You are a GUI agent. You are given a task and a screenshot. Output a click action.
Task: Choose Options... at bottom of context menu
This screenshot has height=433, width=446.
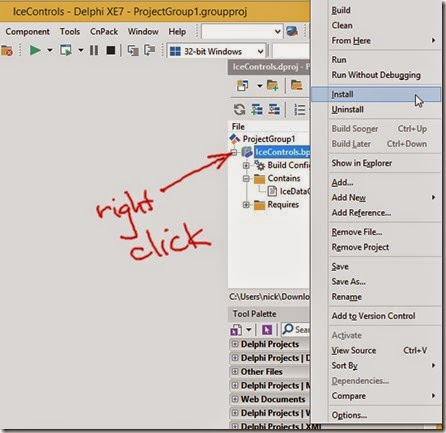[376, 415]
